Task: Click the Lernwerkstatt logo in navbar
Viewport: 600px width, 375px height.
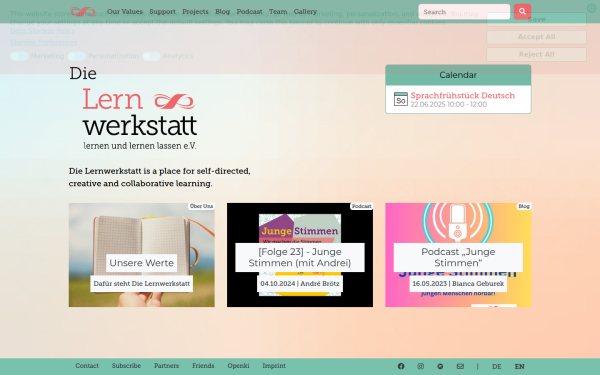Action: click(83, 12)
